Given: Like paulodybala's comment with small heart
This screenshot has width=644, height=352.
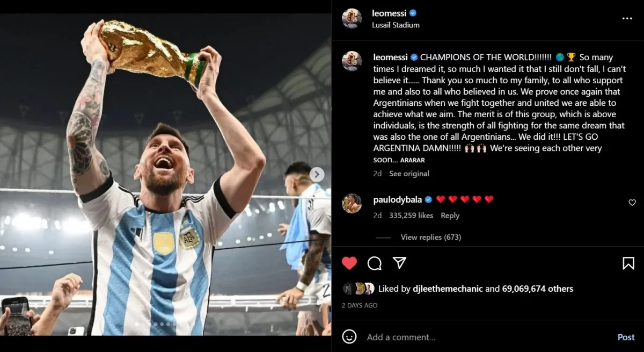Looking at the screenshot, I should pos(632,203).
